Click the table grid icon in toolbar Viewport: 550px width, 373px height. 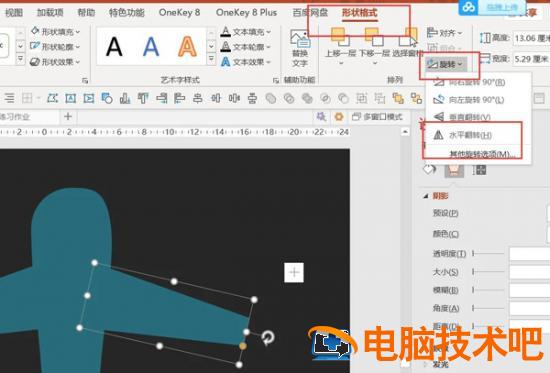pyautogui.click(x=27, y=98)
